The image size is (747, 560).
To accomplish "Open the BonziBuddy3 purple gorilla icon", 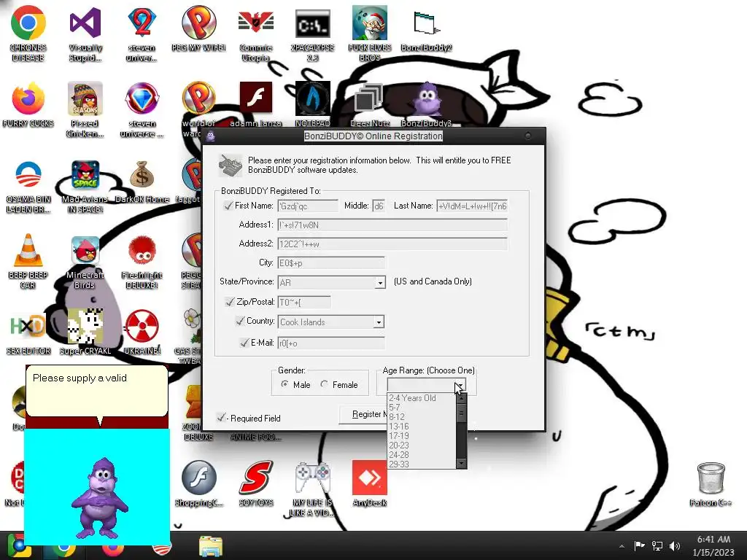I will (426, 99).
